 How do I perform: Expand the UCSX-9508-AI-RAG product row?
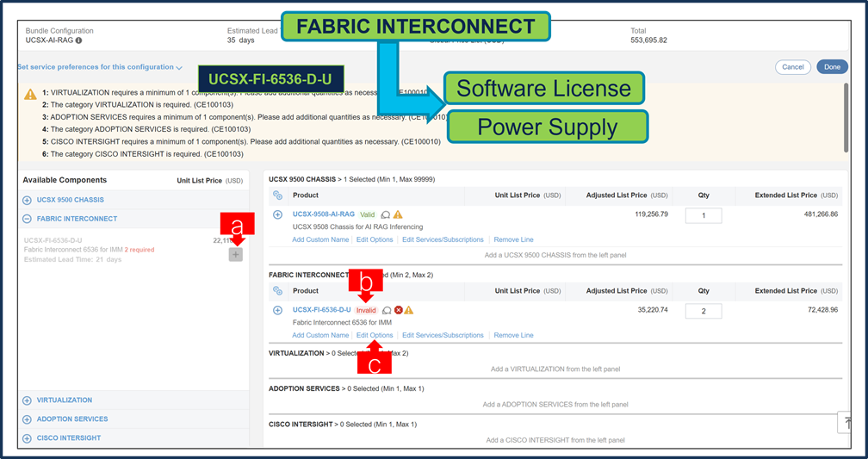point(278,214)
